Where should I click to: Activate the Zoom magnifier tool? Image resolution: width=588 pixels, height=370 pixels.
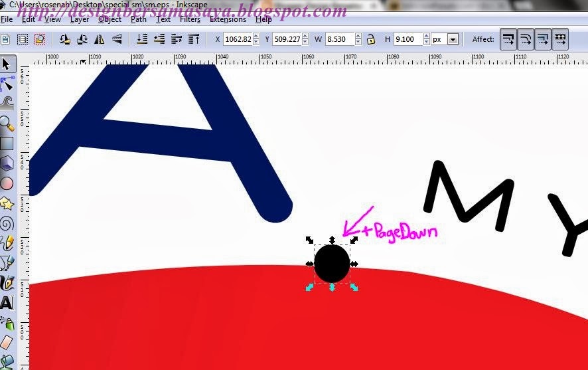click(7, 124)
